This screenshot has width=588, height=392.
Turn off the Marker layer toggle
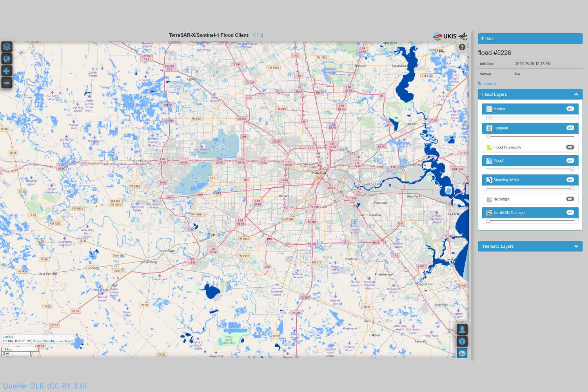tap(570, 109)
